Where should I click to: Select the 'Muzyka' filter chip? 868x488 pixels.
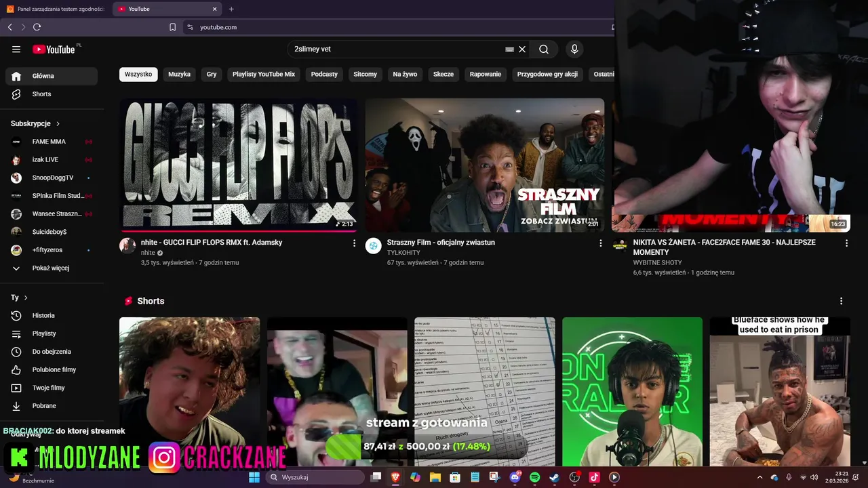(x=179, y=74)
